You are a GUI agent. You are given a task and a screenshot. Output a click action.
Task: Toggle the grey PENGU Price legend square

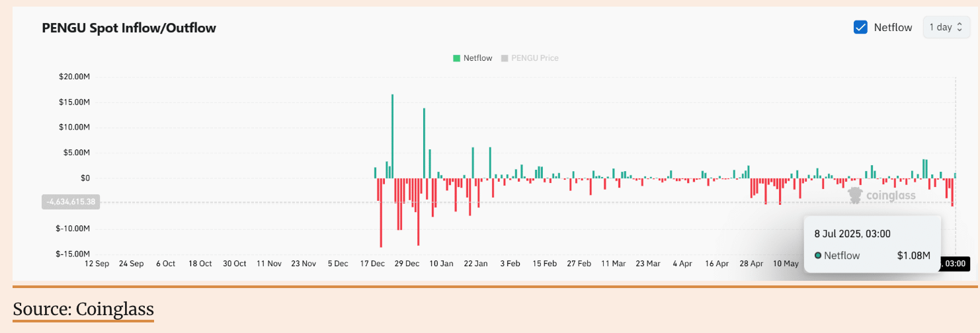(x=505, y=58)
